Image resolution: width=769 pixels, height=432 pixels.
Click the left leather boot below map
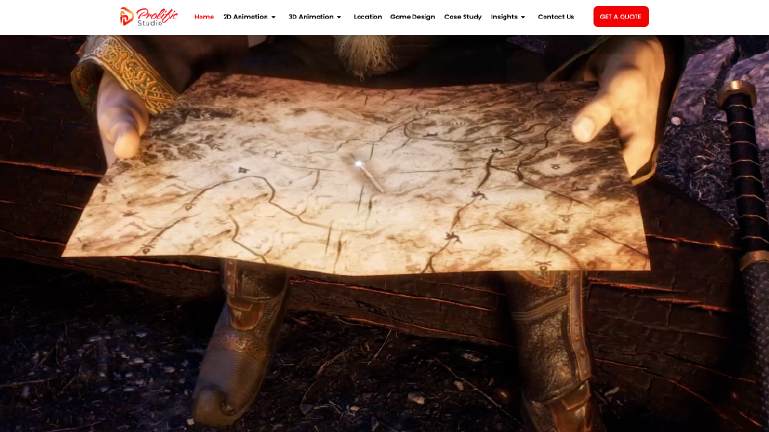pyautogui.click(x=235, y=340)
